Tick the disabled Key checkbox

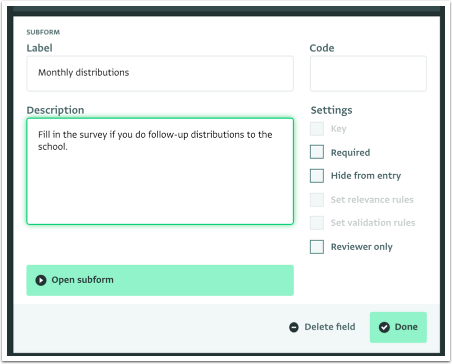pyautogui.click(x=317, y=129)
